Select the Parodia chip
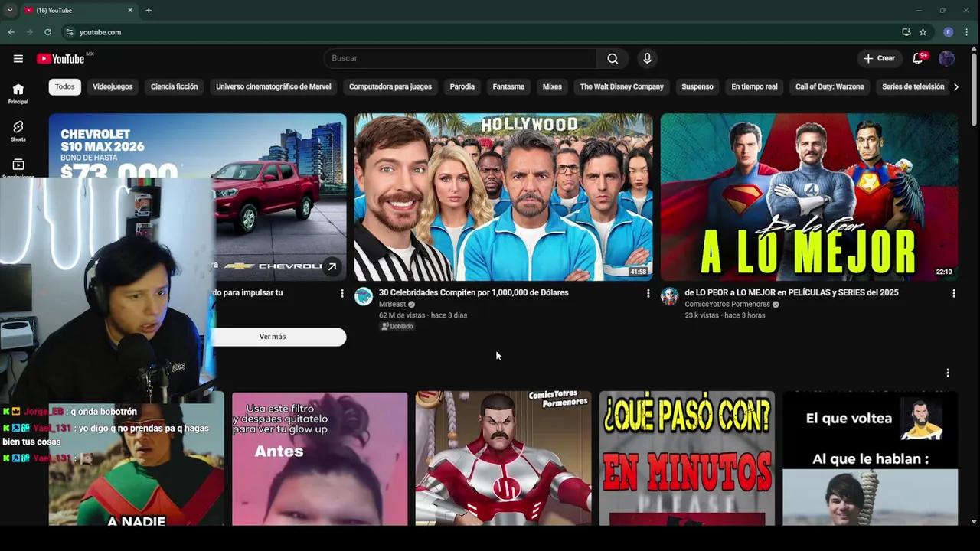Image resolution: width=980 pixels, height=551 pixels. pyautogui.click(x=462, y=86)
